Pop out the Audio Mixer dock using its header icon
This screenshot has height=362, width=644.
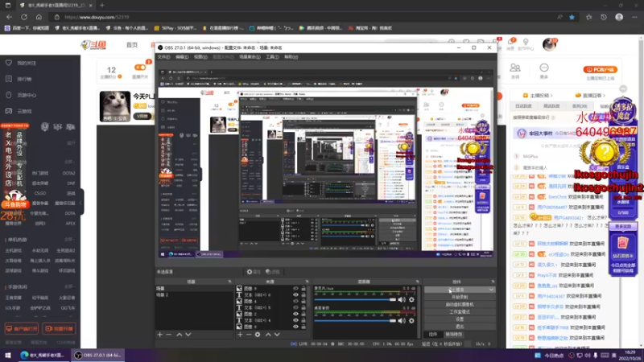(418, 282)
